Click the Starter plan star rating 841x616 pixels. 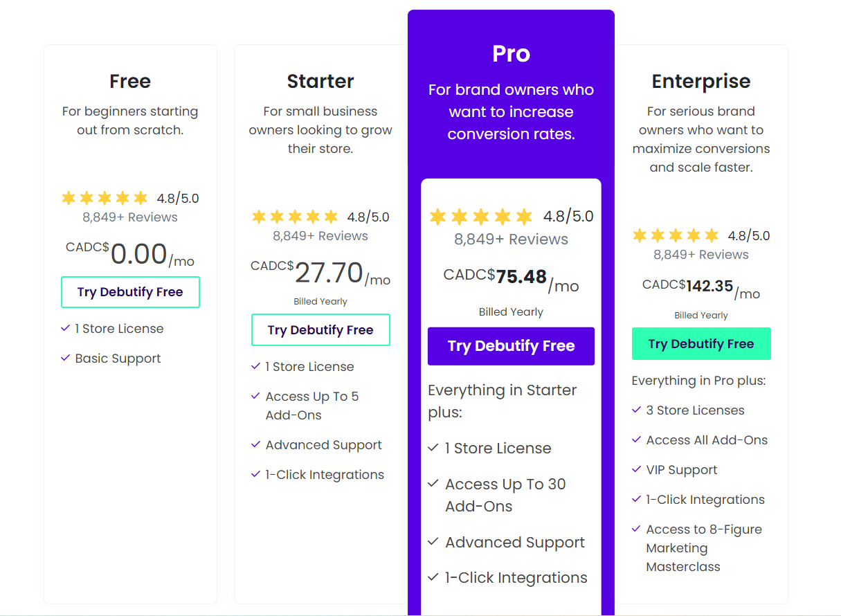point(295,217)
